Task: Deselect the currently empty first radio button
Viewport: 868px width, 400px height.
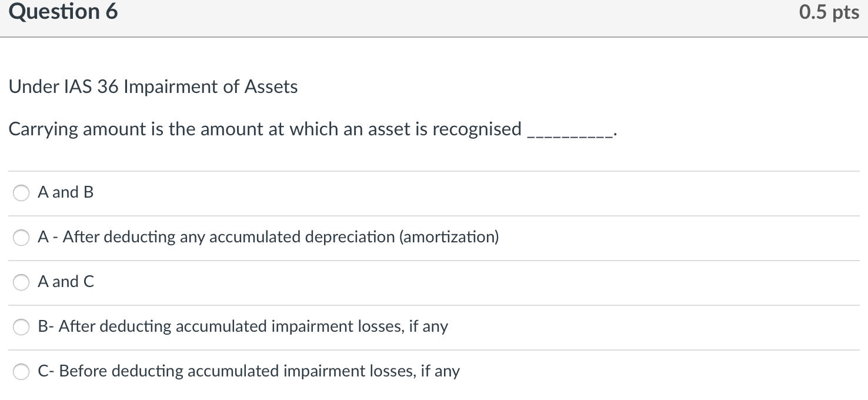Action: point(21,192)
